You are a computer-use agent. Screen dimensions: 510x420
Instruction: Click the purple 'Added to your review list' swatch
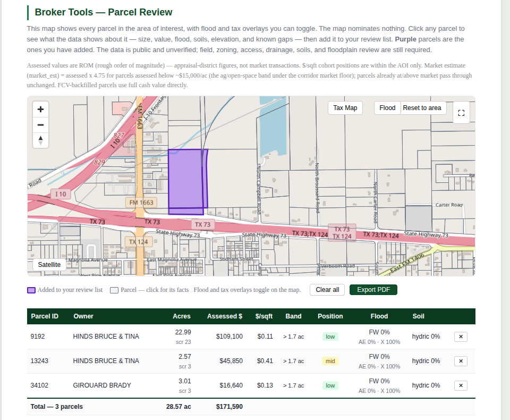[x=31, y=290]
